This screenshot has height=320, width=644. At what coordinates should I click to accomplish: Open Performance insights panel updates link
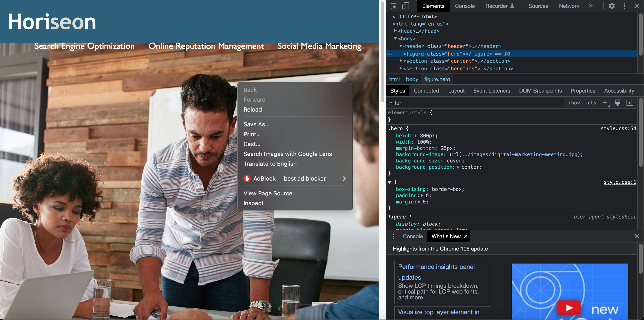(436, 272)
